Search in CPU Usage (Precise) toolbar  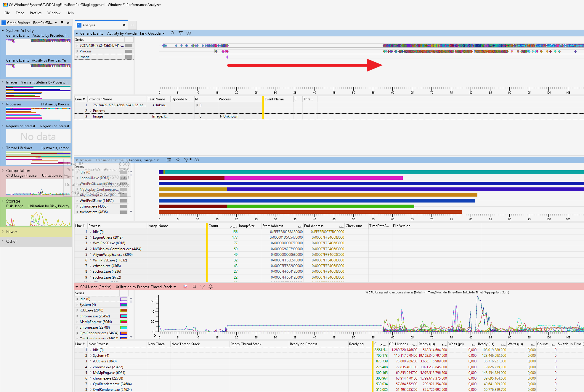click(x=195, y=287)
